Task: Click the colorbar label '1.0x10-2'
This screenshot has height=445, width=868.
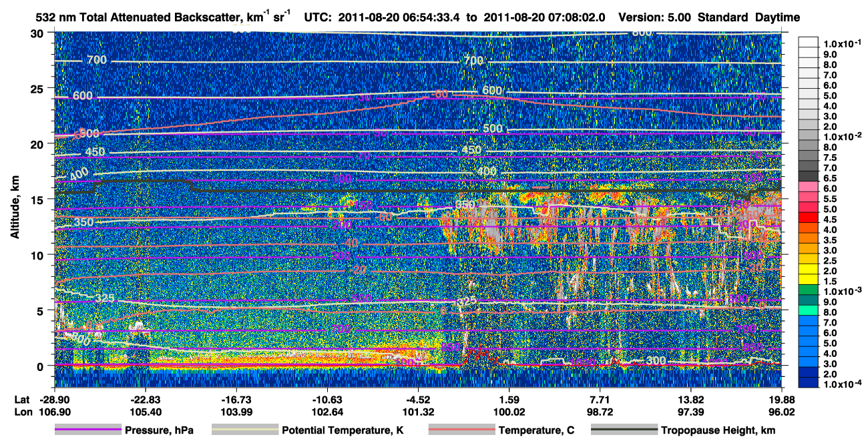Action: [x=843, y=136]
